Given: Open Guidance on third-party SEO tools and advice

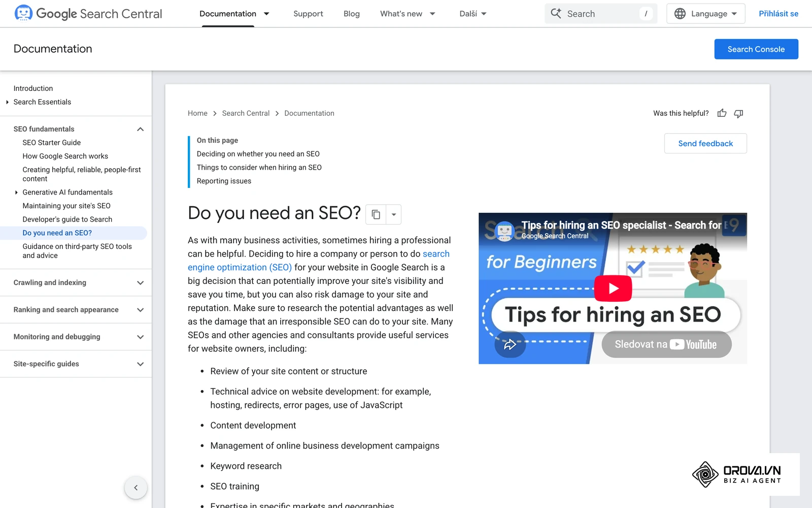Looking at the screenshot, I should click(77, 251).
